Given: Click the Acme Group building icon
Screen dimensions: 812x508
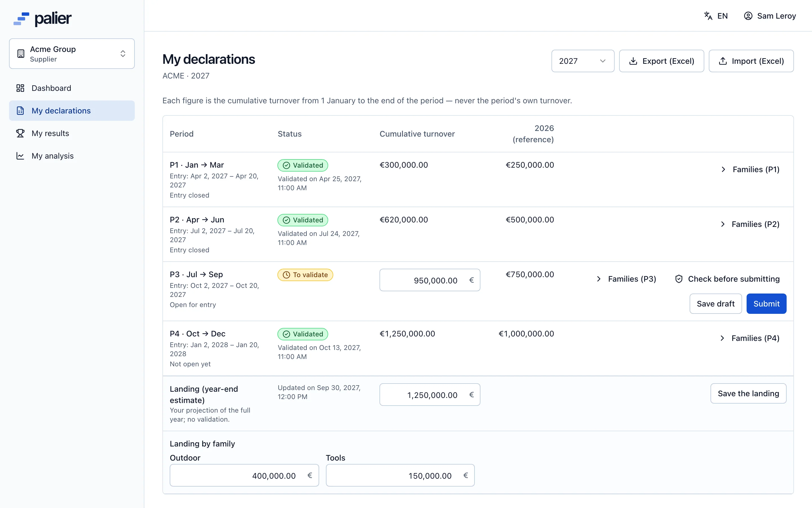Looking at the screenshot, I should pos(21,54).
